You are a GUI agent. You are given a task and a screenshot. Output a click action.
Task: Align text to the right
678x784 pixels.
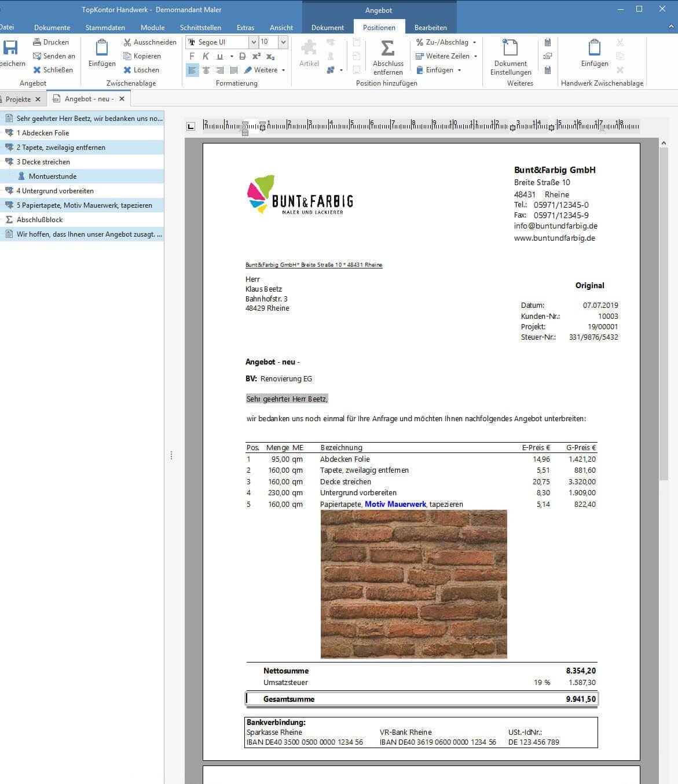(219, 70)
